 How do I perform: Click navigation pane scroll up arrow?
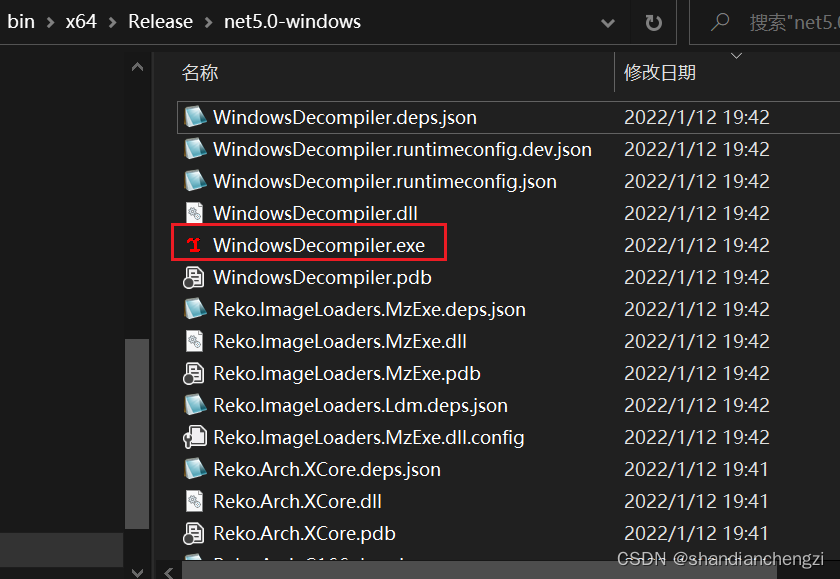tap(137, 67)
